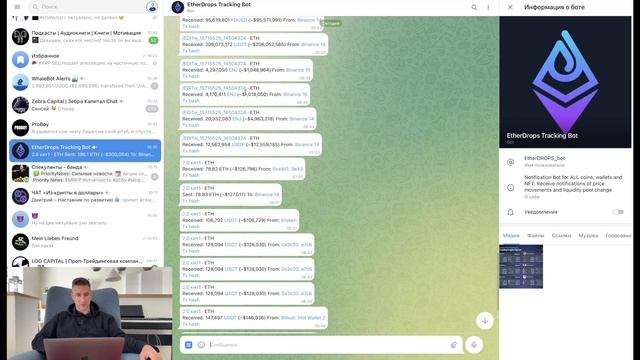Click the Поиск search field

pyautogui.click(x=86, y=7)
